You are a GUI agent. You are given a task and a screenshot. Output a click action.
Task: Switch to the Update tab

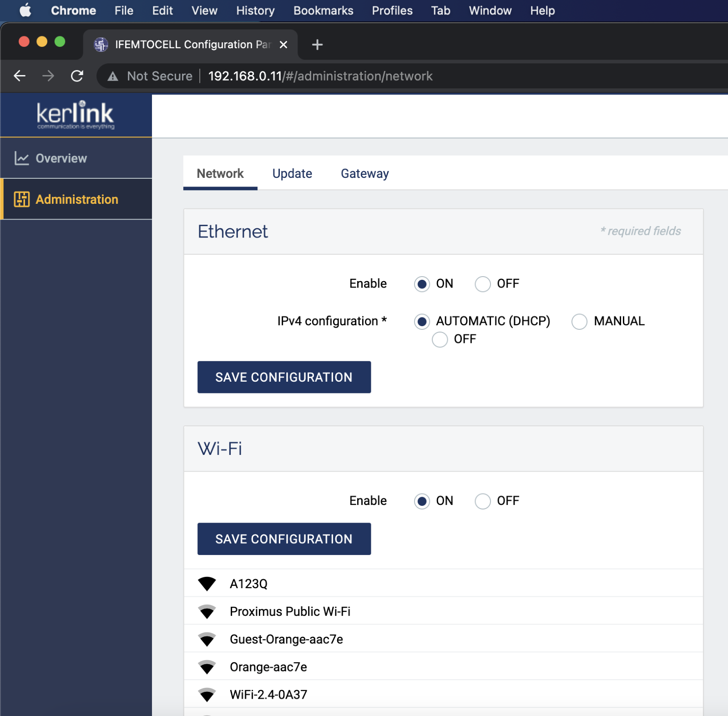pos(292,174)
